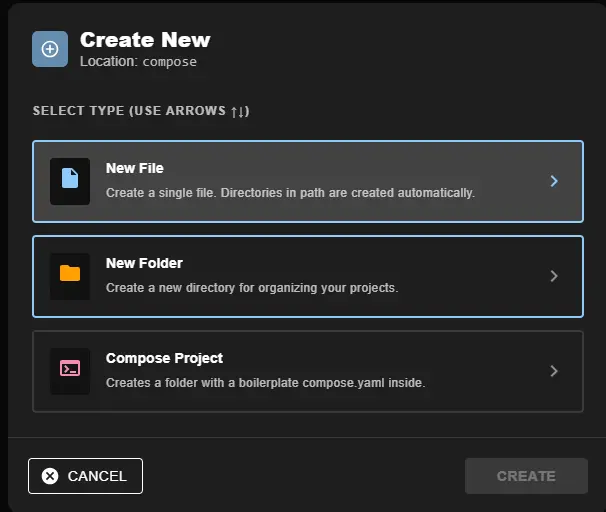The width and height of the screenshot is (606, 512).
Task: Select the "New File" title text
Action: (x=135, y=169)
